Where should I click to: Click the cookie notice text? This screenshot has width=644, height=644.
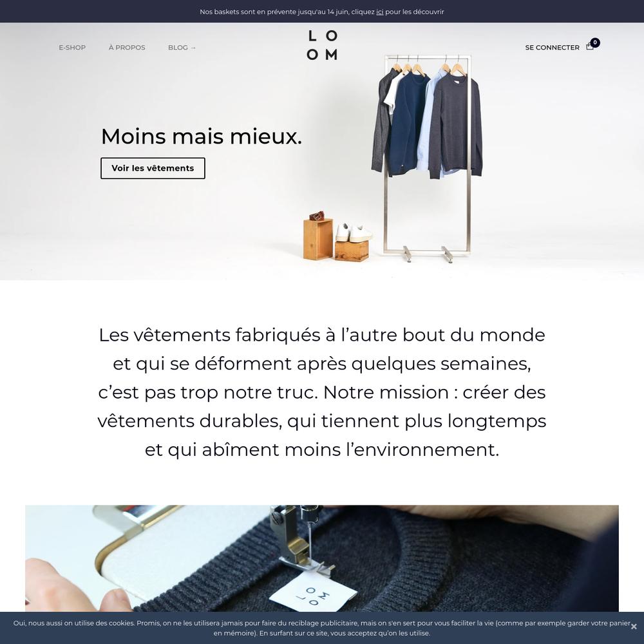322,628
